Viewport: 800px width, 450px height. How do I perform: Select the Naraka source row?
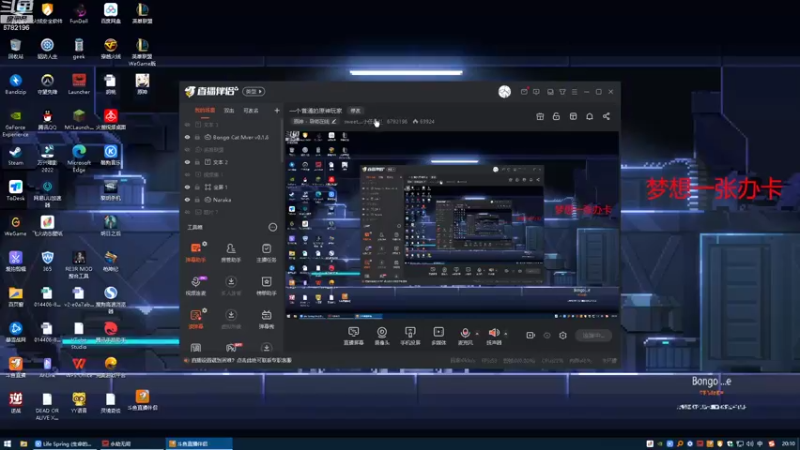tap(233, 200)
